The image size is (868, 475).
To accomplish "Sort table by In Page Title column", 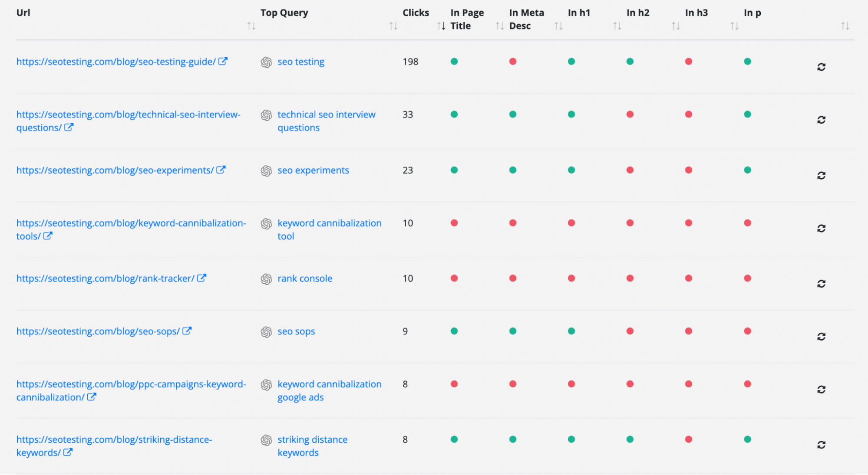I will coord(500,26).
